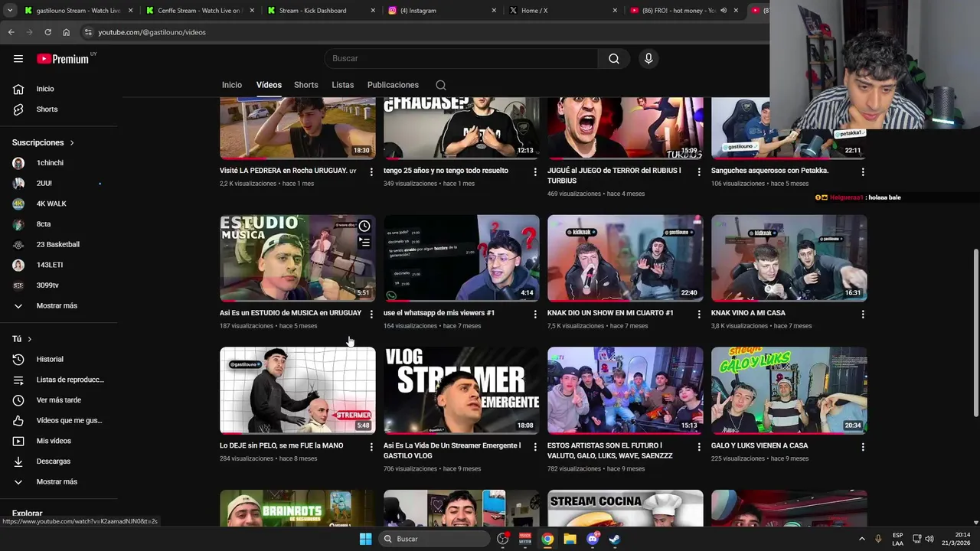Click the page vertical scrollbar
Screen dimensions: 980x551
975,333
